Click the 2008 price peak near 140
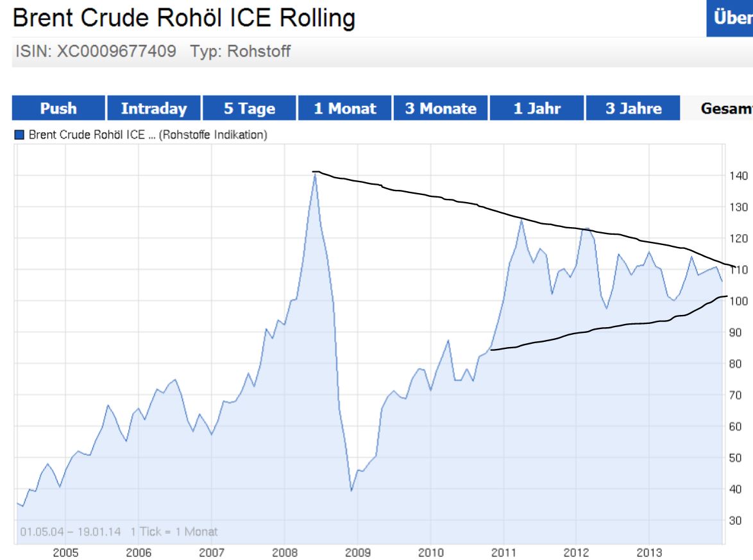The width and height of the screenshot is (753, 560). (x=314, y=174)
